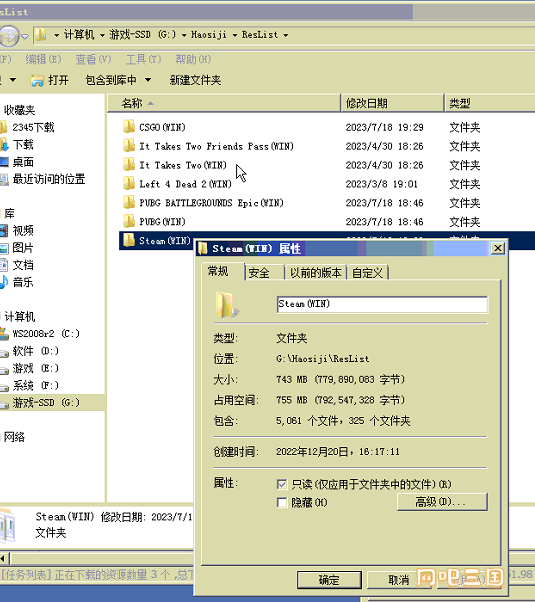Click the 2345下载 favorites icon
Screen dimensions: 535x602
pyautogui.click(x=3, y=127)
